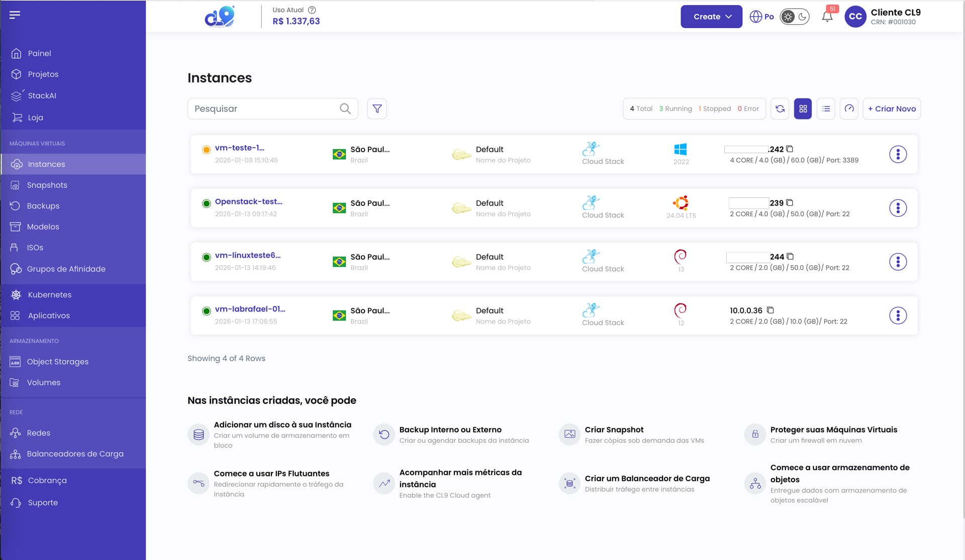
Task: Open Kubernetes sidebar item
Action: click(49, 295)
